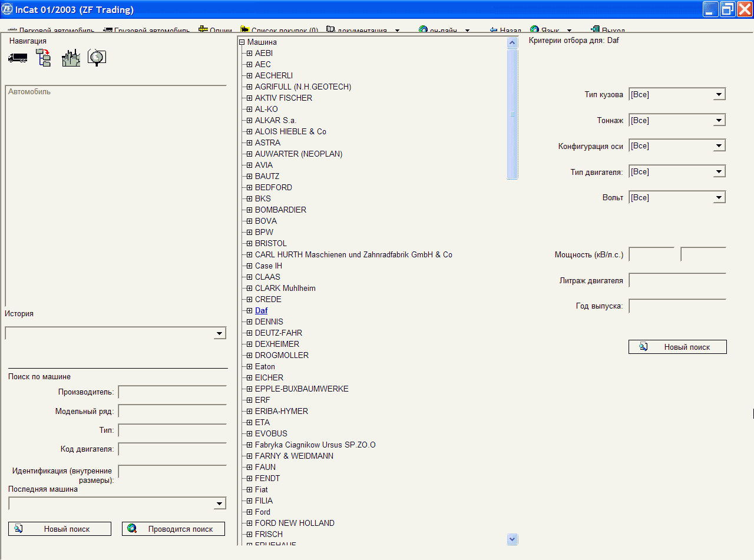The image size is (754, 560).
Task: Open the документация menu
Action: [362, 30]
